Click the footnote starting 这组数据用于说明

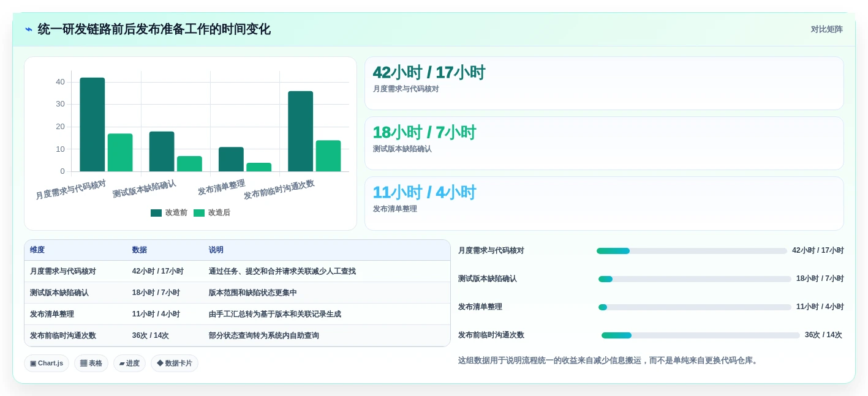[x=609, y=361]
